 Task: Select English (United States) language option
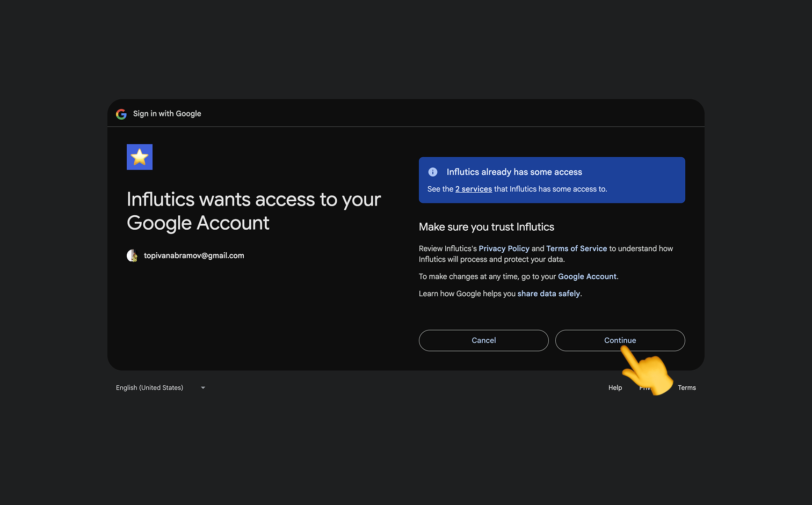click(149, 388)
